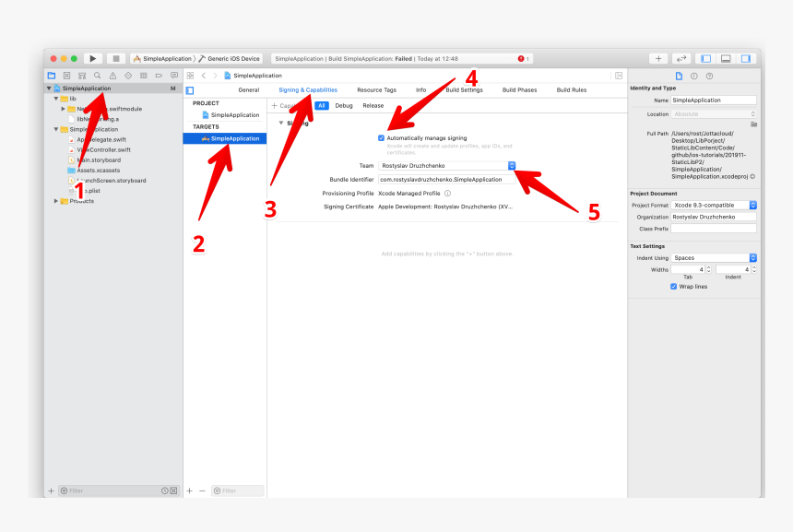Select the History inspector clock icon
This screenshot has height=532, width=793.
click(693, 76)
